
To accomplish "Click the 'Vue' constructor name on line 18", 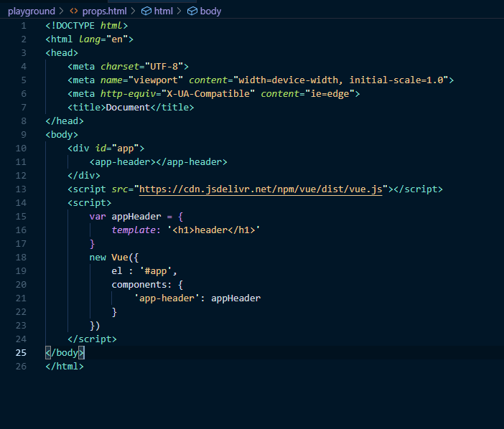I will coord(120,258).
